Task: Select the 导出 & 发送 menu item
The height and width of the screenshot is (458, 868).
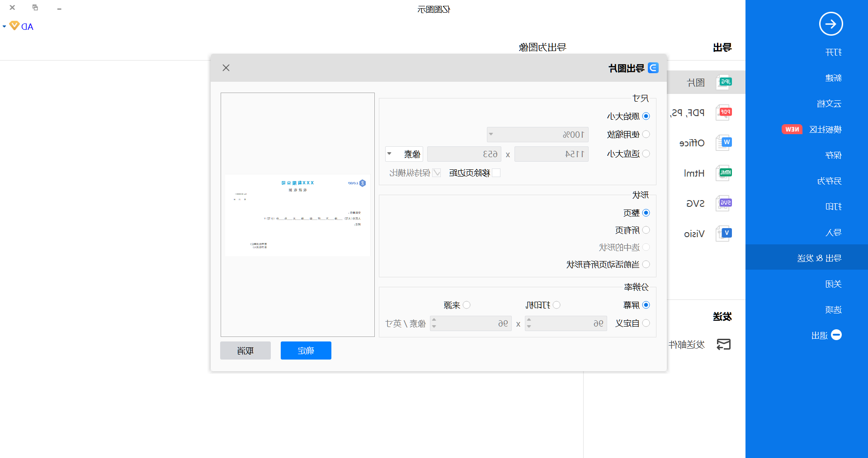Action: (807, 257)
